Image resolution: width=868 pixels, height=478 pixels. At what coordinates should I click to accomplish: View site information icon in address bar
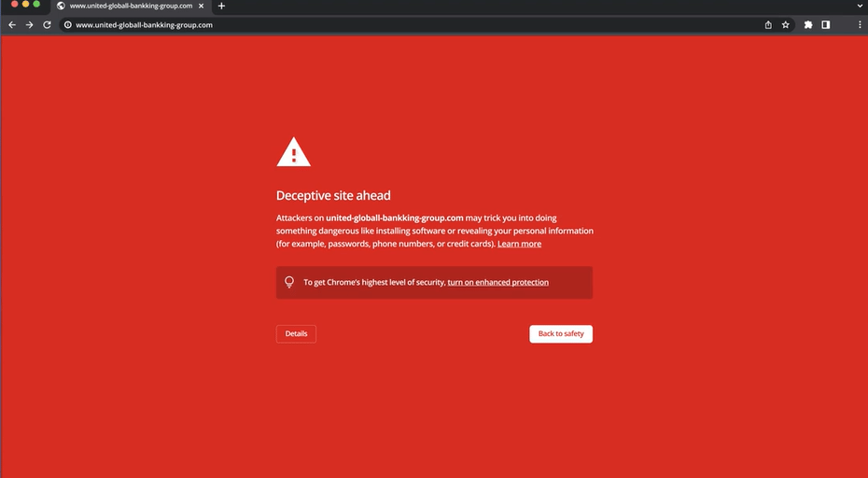(x=68, y=25)
